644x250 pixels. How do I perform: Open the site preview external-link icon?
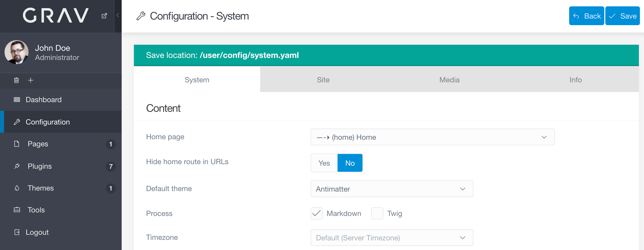[104, 15]
